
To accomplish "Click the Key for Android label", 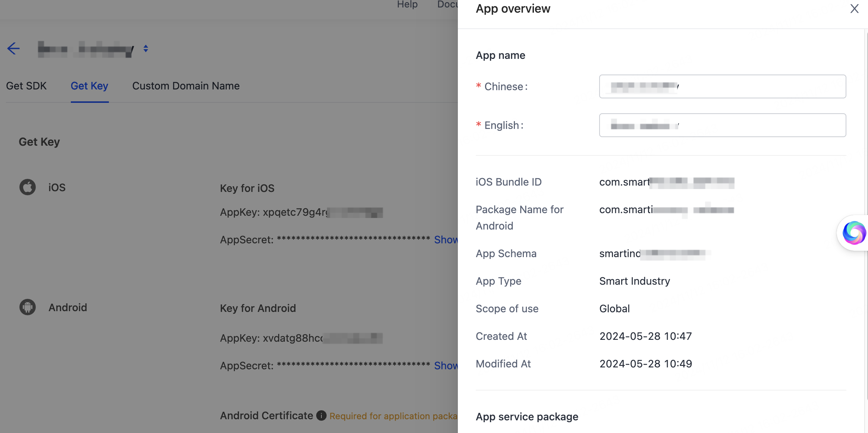I will click(258, 308).
